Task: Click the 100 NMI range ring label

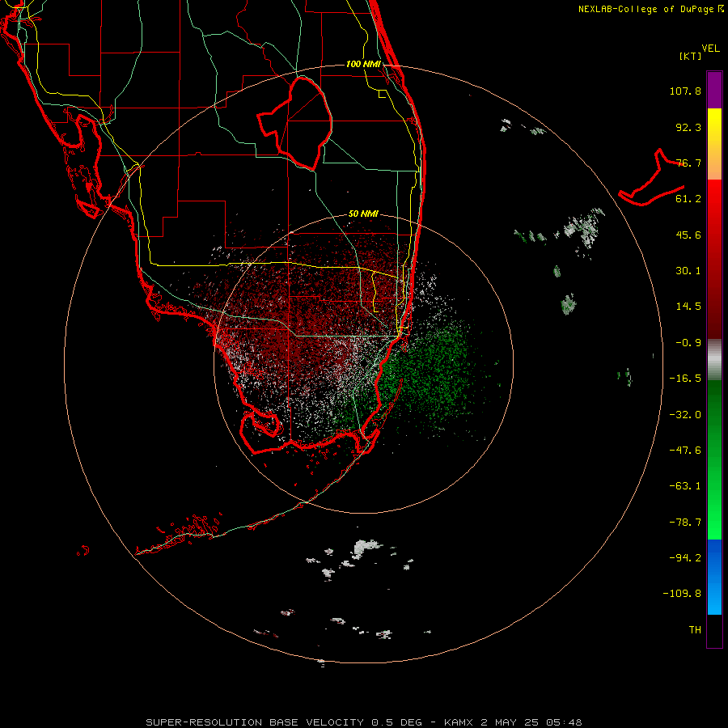Action: pos(363,64)
